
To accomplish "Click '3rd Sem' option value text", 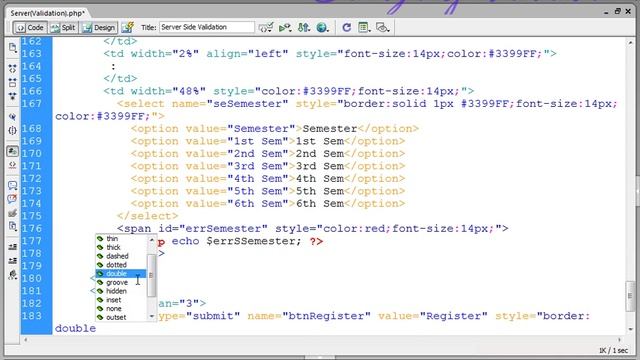I will click(x=258, y=166).
